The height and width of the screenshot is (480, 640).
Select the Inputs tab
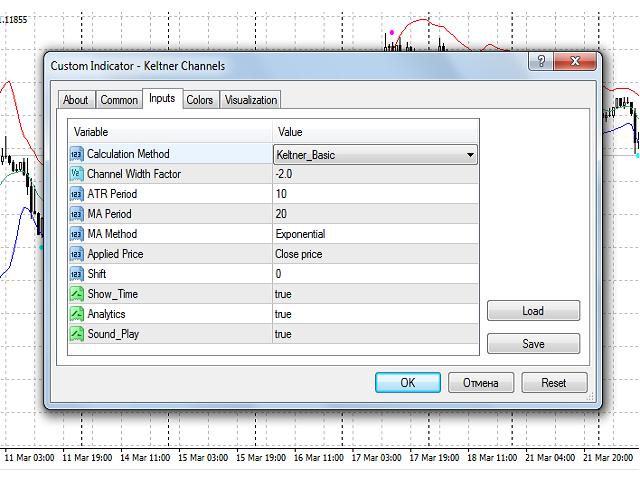coord(162,98)
